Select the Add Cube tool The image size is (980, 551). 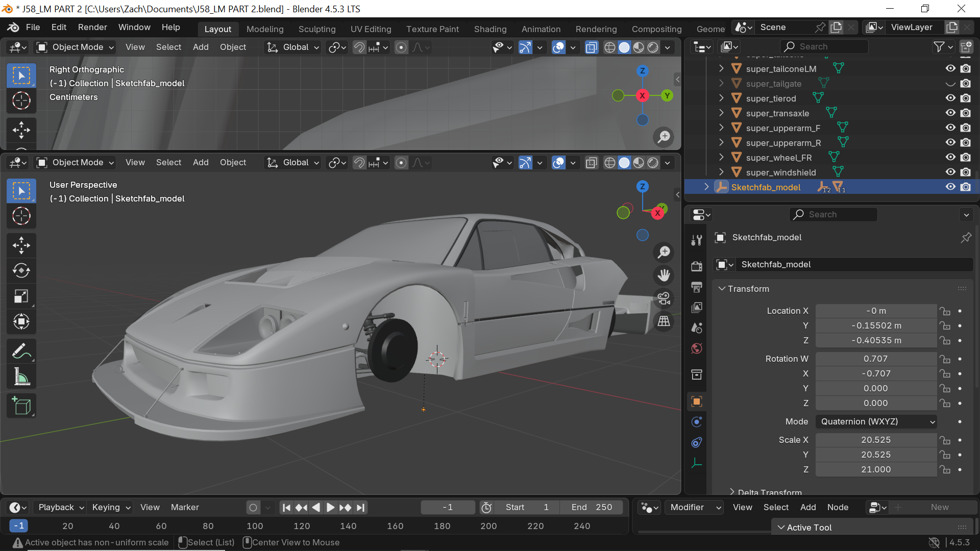coord(21,406)
